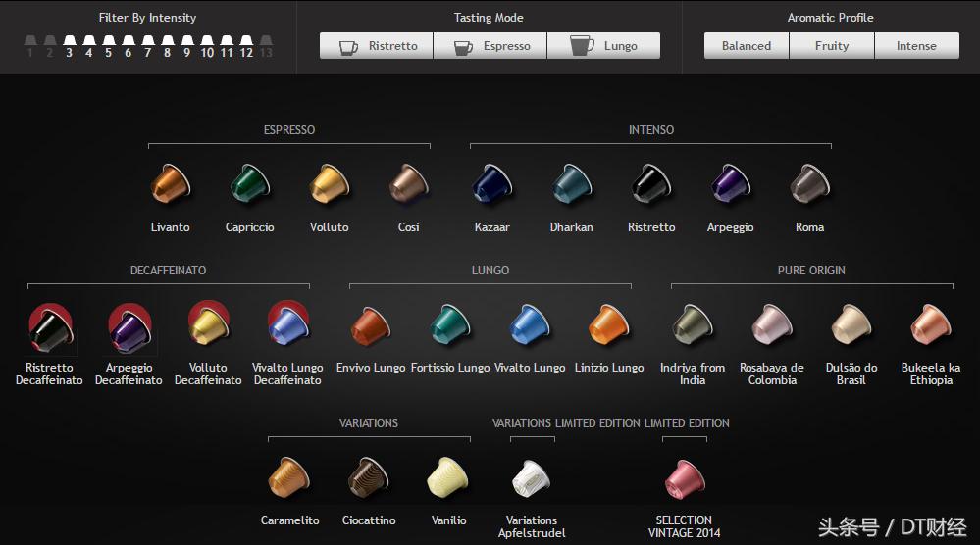Open the black Ristretto intenso capsule

tap(650, 183)
